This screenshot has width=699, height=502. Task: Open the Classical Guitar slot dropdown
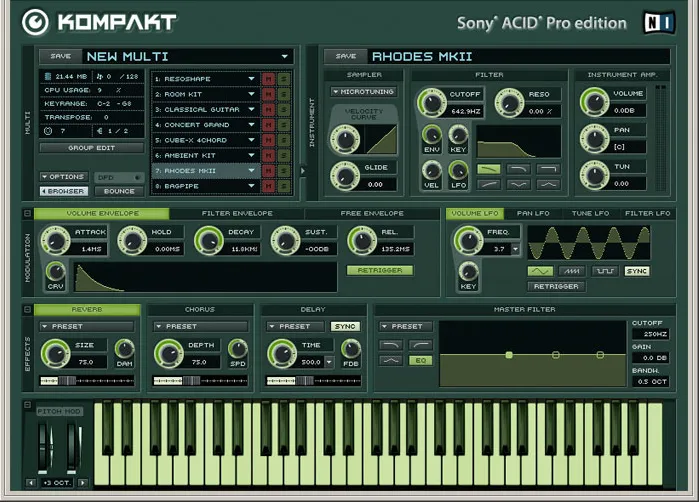coord(251,109)
